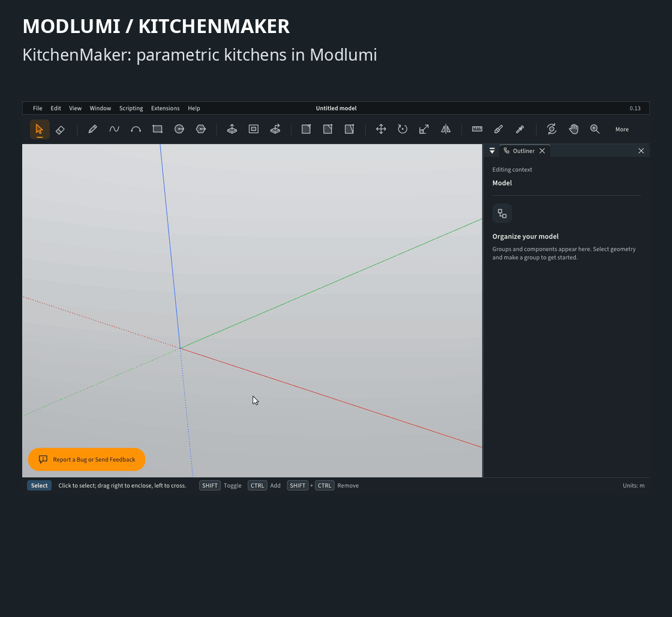Open the Edit menu
The width and height of the screenshot is (672, 617).
pyautogui.click(x=56, y=109)
